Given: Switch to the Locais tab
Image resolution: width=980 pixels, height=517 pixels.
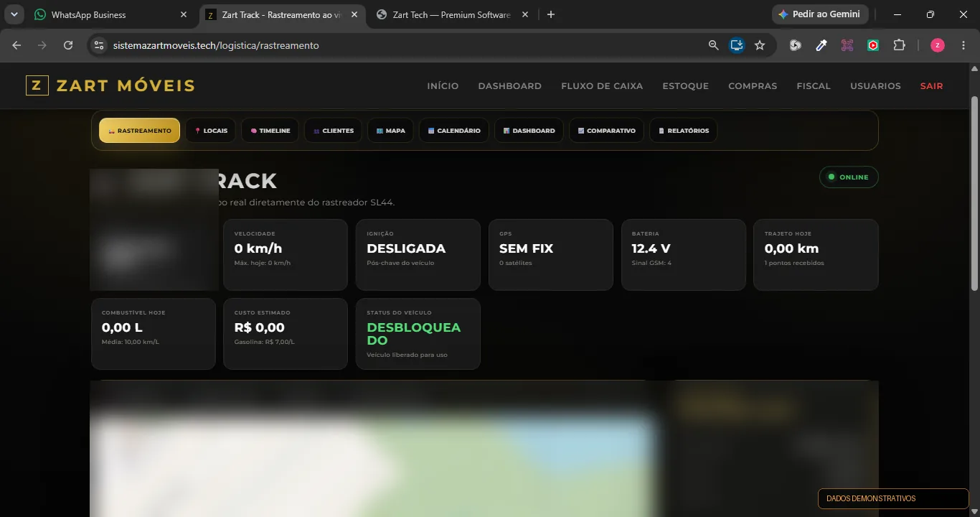Looking at the screenshot, I should point(210,131).
